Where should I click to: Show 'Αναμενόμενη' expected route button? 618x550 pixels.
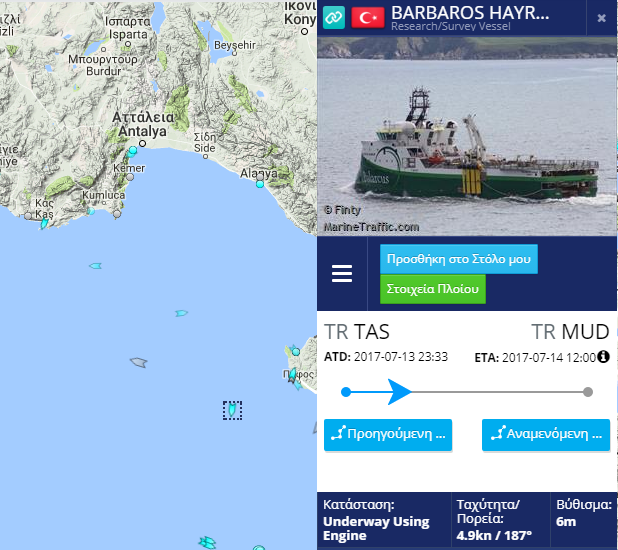pos(546,434)
